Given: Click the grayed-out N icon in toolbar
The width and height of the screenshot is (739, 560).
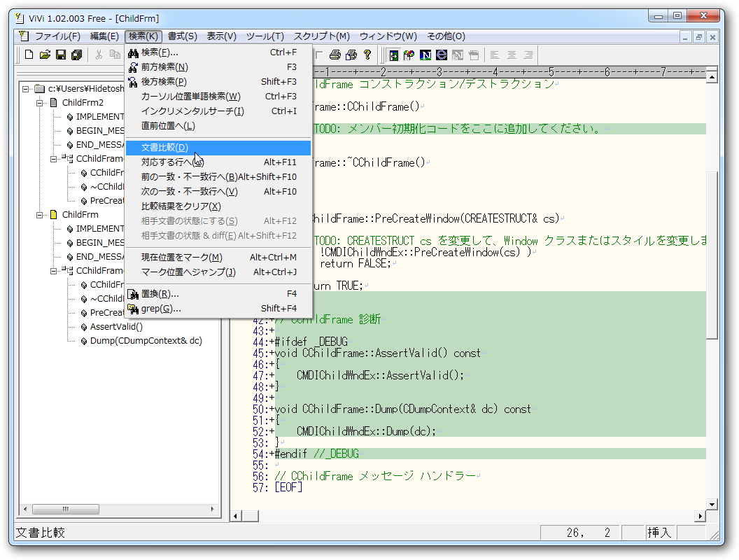Looking at the screenshot, I should (x=457, y=55).
